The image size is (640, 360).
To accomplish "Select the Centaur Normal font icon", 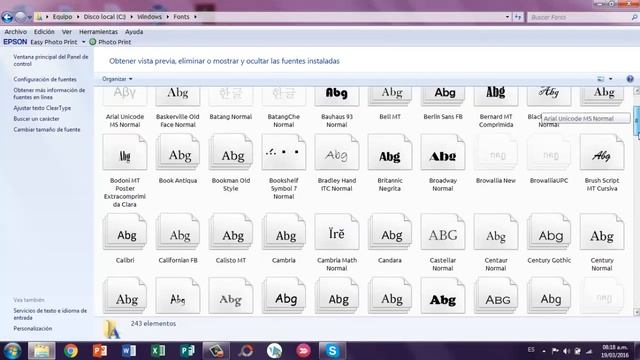I will pos(496,232).
